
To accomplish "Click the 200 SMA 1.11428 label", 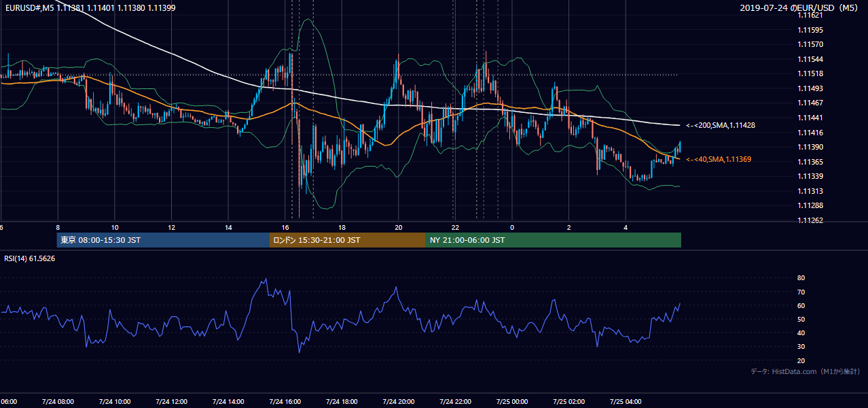I will [x=721, y=125].
